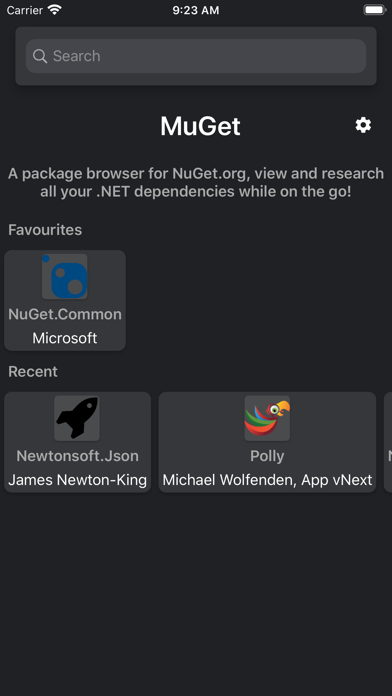Image resolution: width=392 pixels, height=696 pixels.
Task: Tap the Wi-Fi status icon
Action: (x=55, y=10)
